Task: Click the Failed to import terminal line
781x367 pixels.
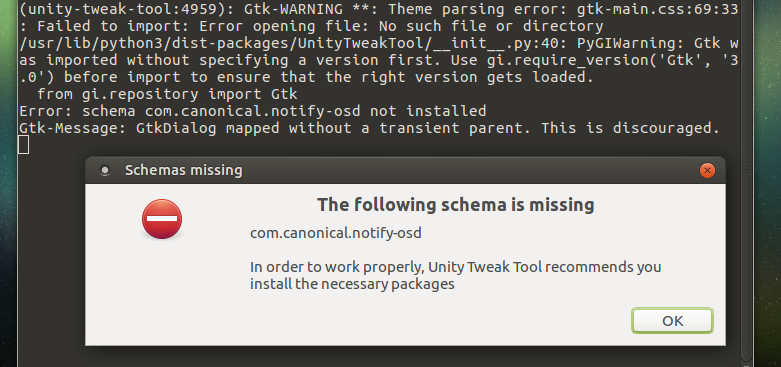Action: pyautogui.click(x=311, y=26)
